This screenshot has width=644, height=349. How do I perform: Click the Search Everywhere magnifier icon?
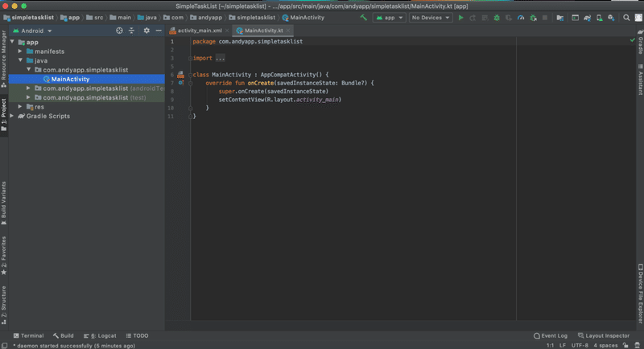pos(626,18)
